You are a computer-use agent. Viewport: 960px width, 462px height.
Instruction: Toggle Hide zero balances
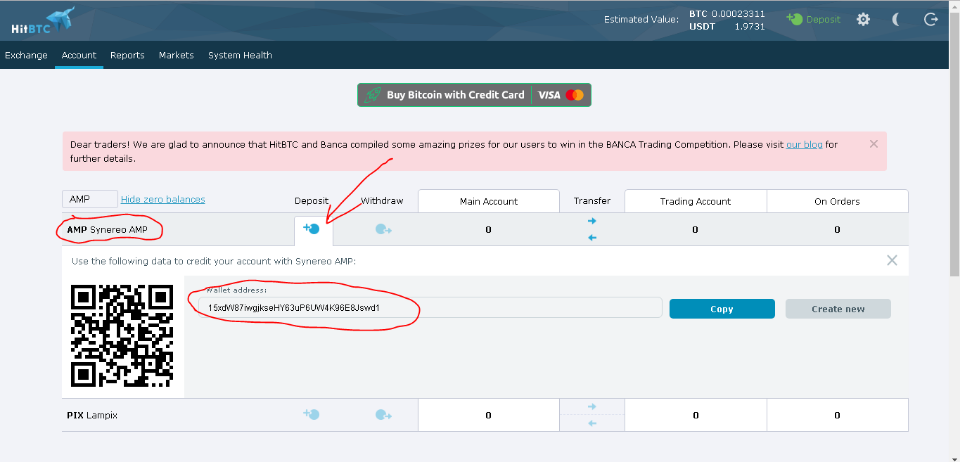[163, 199]
